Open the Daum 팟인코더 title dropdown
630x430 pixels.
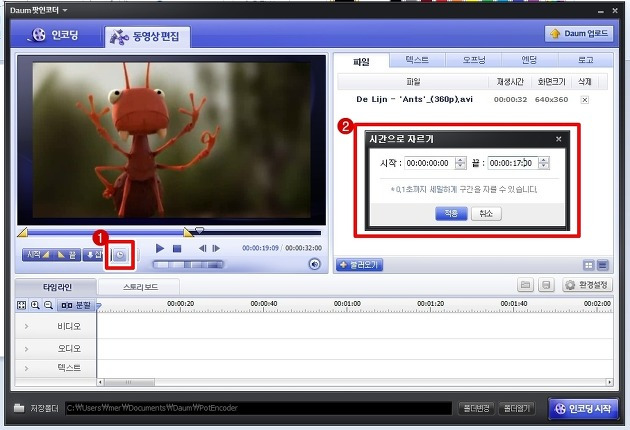point(65,10)
